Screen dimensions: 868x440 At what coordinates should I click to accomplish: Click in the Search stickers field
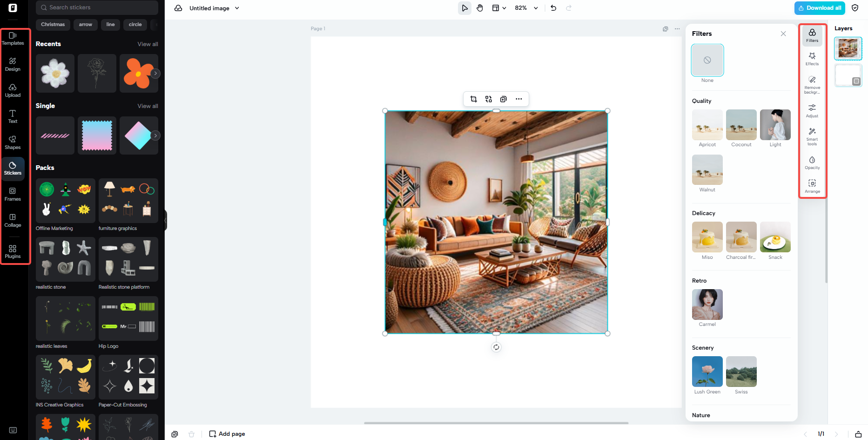click(x=97, y=7)
